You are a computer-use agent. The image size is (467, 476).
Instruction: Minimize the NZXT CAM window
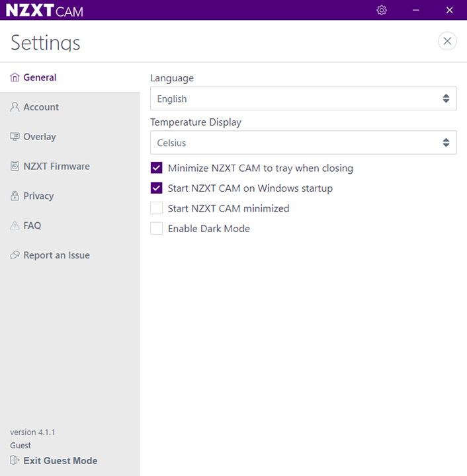[415, 10]
